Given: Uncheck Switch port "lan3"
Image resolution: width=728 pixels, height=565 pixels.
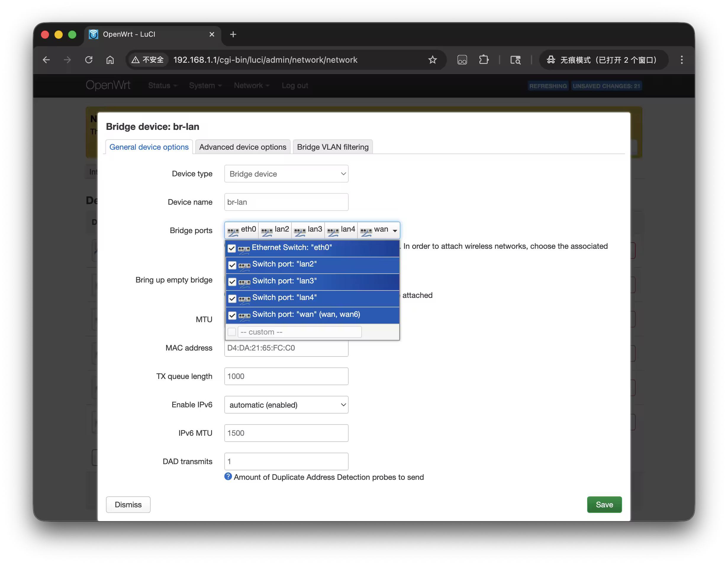Looking at the screenshot, I should coord(232,282).
